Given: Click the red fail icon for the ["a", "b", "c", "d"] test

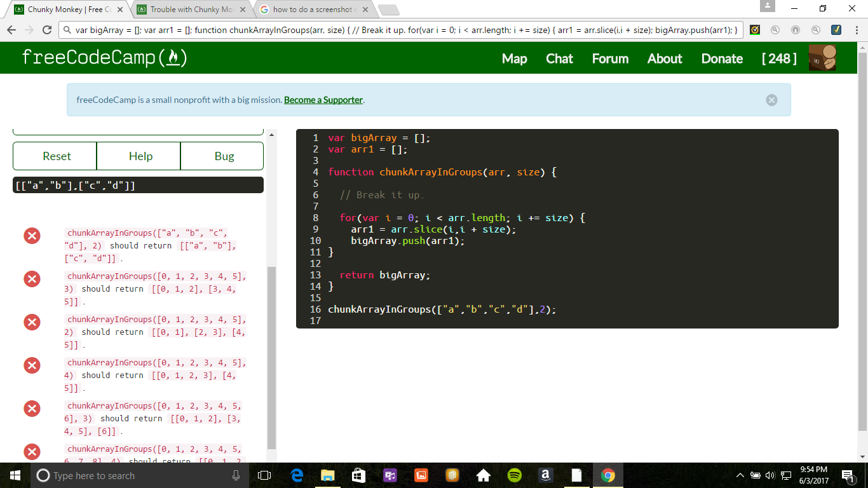Looking at the screenshot, I should 32,236.
